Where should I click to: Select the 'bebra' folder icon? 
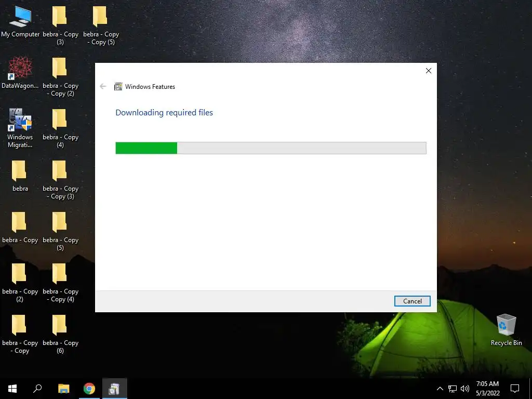click(20, 176)
